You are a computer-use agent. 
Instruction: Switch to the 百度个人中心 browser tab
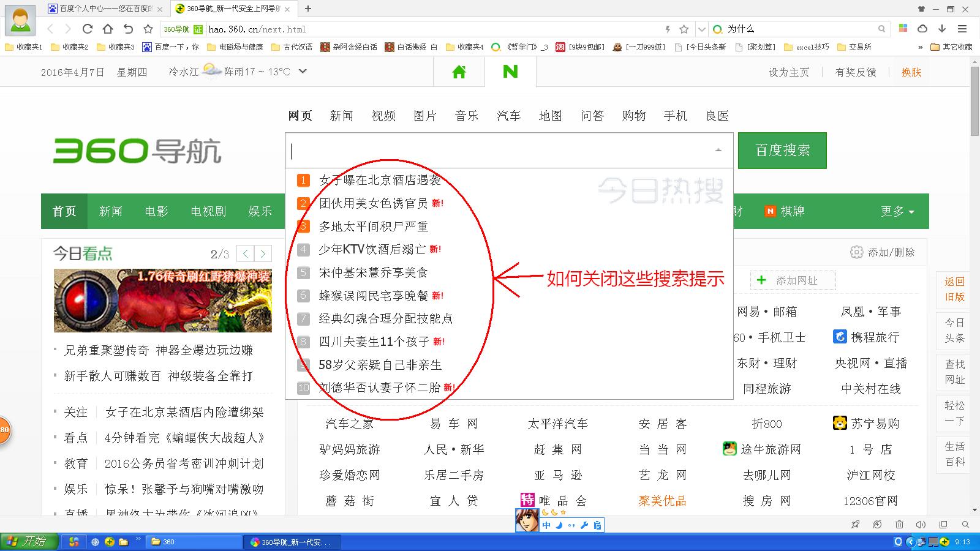click(x=105, y=9)
